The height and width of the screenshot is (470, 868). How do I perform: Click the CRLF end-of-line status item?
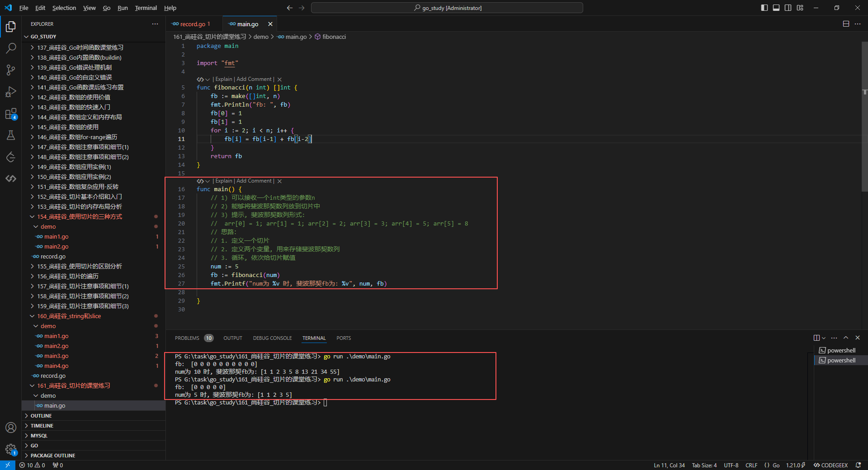click(x=751, y=465)
